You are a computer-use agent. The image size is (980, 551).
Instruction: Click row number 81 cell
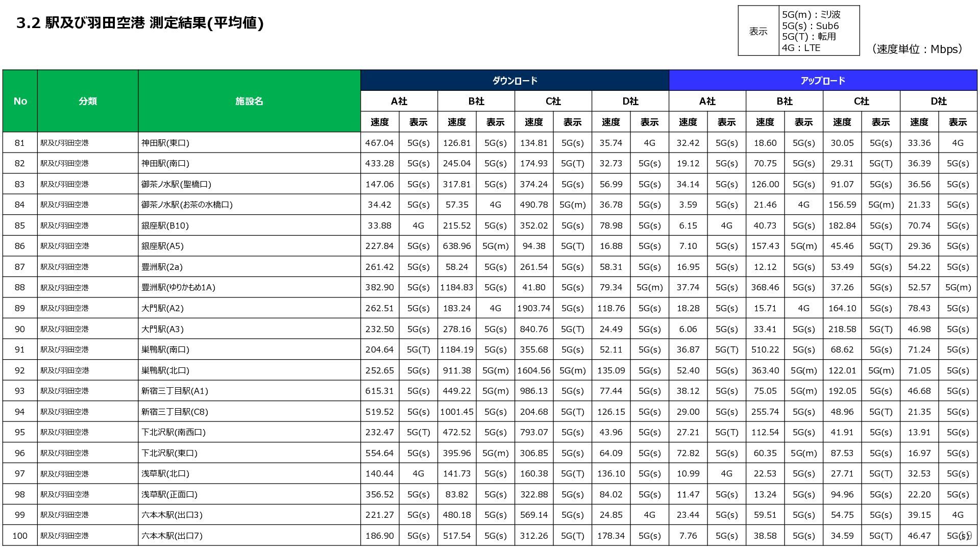click(x=20, y=143)
